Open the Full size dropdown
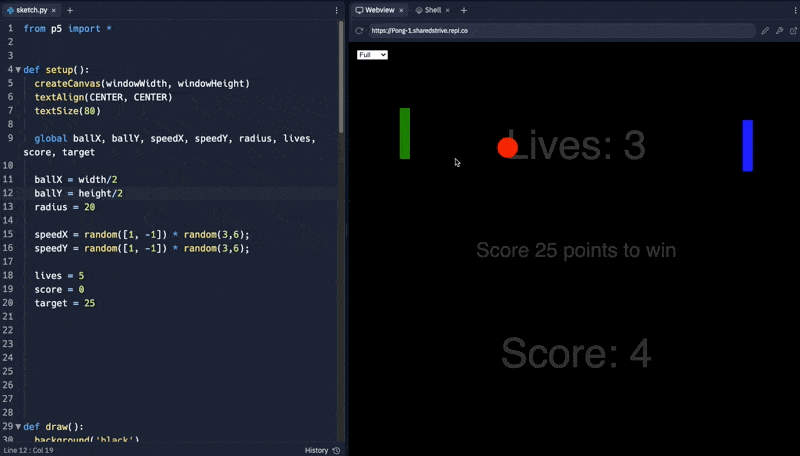 point(372,55)
